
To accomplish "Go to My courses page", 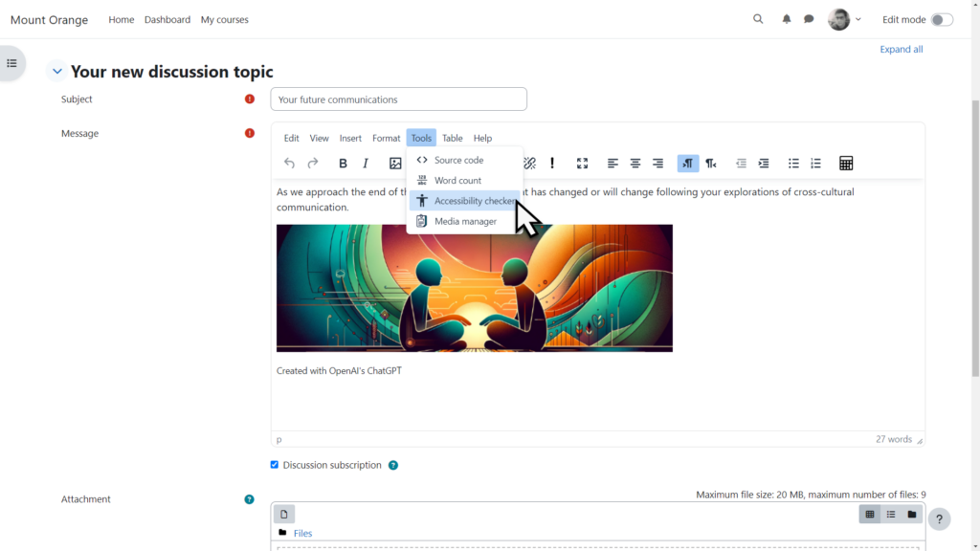I will point(224,20).
